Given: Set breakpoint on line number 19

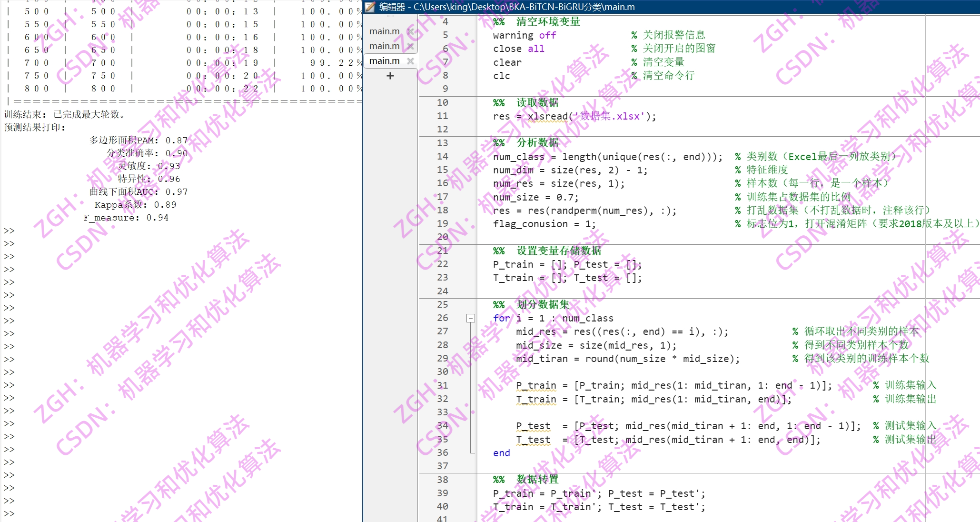Looking at the screenshot, I should [x=442, y=223].
